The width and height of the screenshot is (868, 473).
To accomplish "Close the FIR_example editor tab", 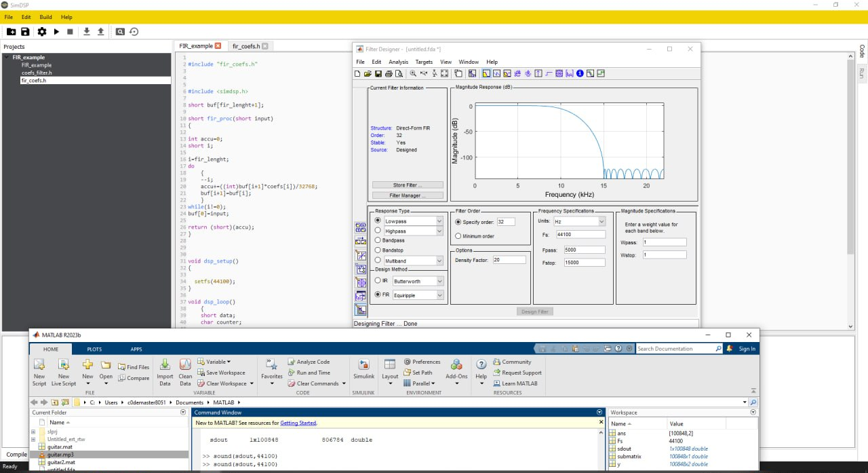I will pos(218,46).
